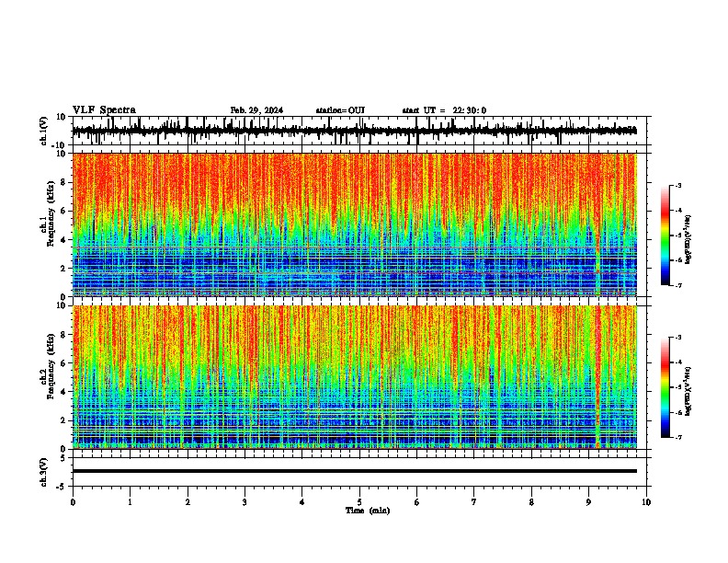The height and width of the screenshot is (563, 728).
Task: Click the ch.2 spectrogram color scale bar
Action: (665, 387)
